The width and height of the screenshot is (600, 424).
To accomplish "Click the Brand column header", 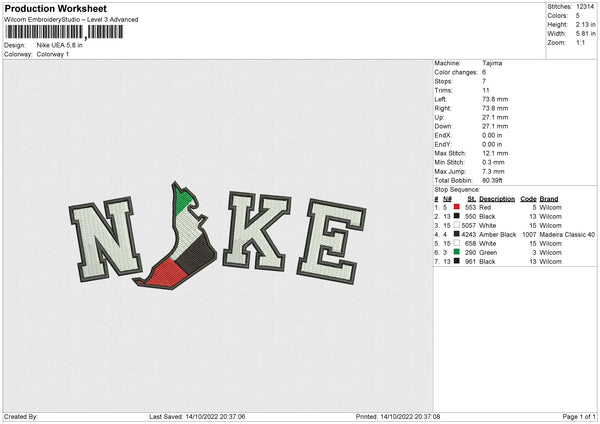I will (x=549, y=199).
